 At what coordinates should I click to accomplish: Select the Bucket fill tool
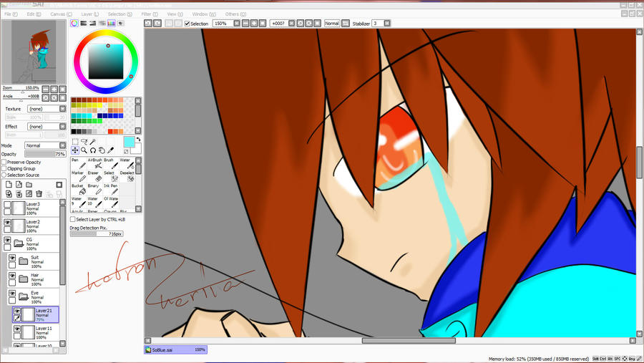click(77, 189)
